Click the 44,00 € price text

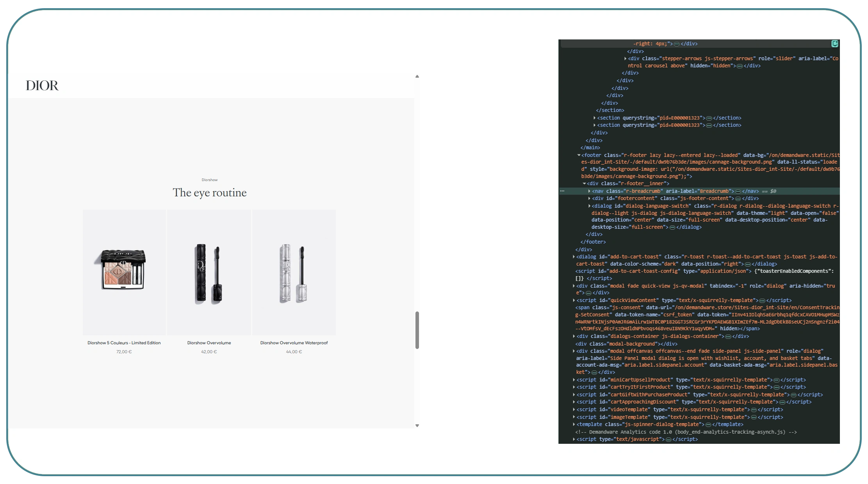pyautogui.click(x=294, y=352)
